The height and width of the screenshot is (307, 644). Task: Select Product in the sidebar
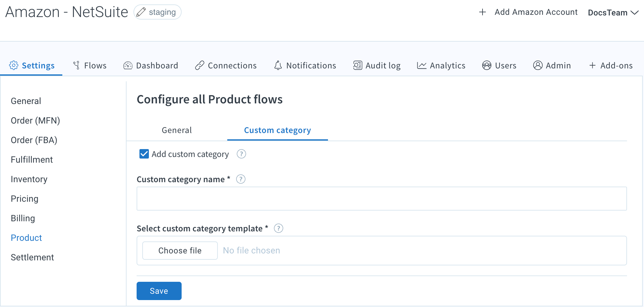(26, 238)
